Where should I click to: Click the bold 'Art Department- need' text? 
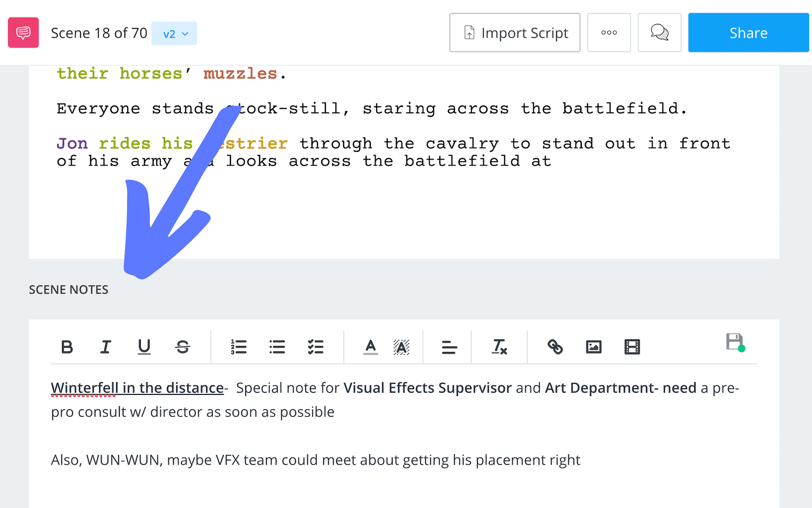[x=620, y=388]
